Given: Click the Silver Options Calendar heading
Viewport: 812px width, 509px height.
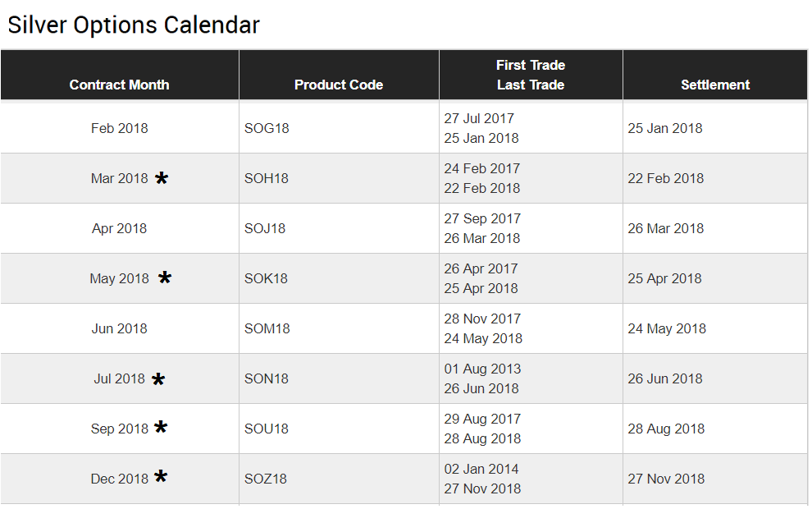Looking at the screenshot, I should tap(134, 25).
